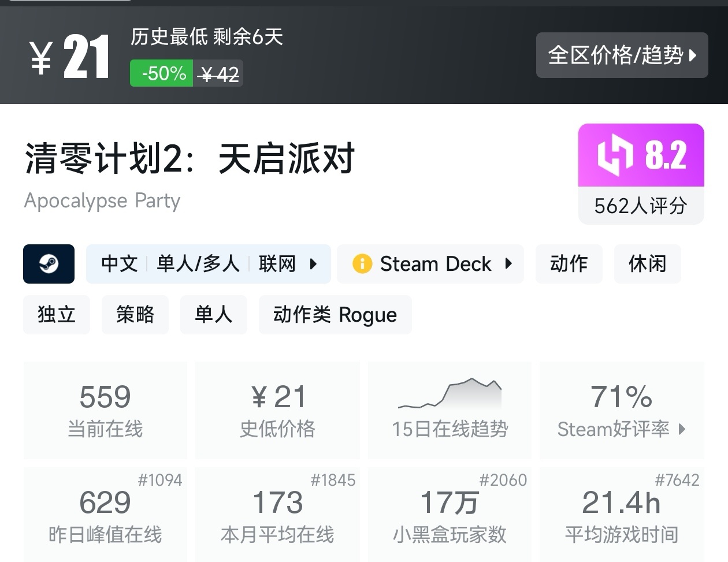Click the Steam Deck yellow info icon
Image resolution: width=728 pixels, height=562 pixels.
[362, 264]
